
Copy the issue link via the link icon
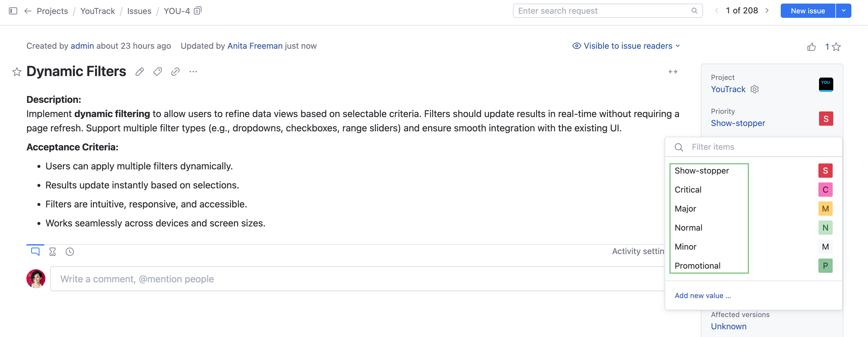175,72
